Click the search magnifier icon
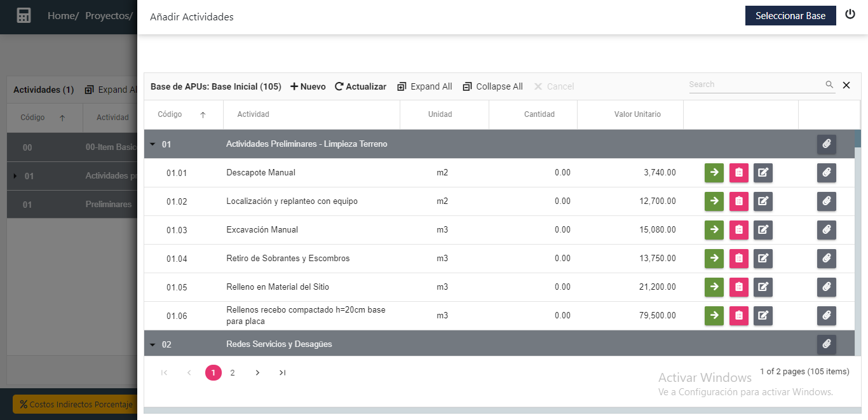This screenshot has height=420, width=868. click(x=829, y=84)
